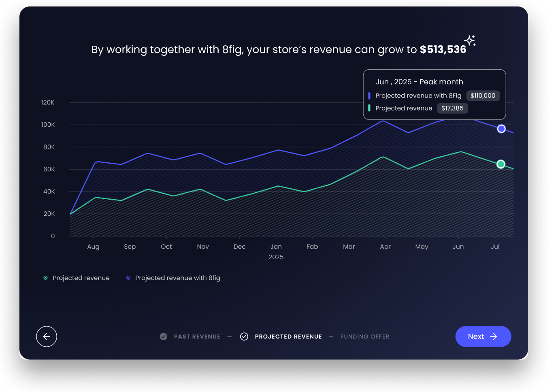Image resolution: width=558 pixels, height=392 pixels.
Task: Click the blue color bar in tooltip
Action: coord(369,96)
